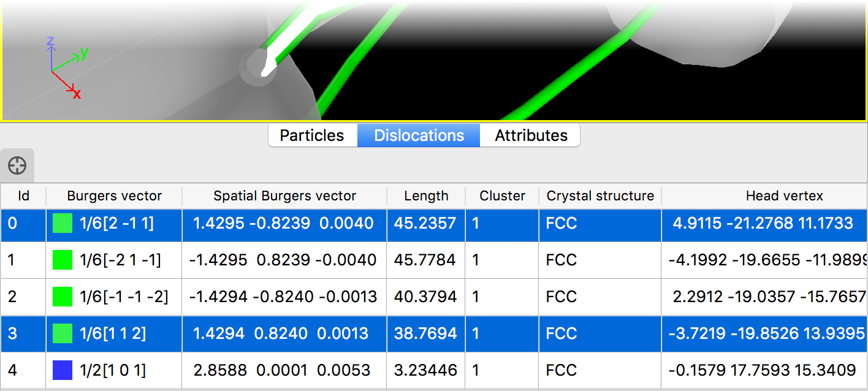The image size is (868, 391).
Task: Select dislocation row with length 40.3794
Action: [426, 297]
